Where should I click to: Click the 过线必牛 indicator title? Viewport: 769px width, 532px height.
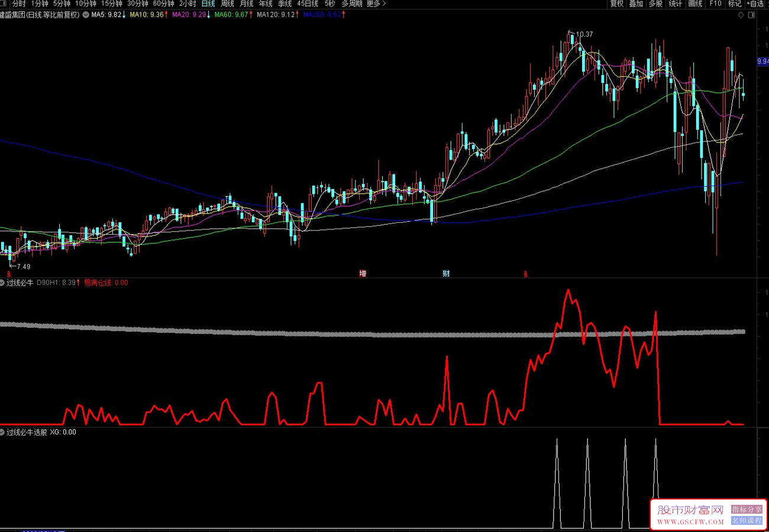click(x=20, y=283)
